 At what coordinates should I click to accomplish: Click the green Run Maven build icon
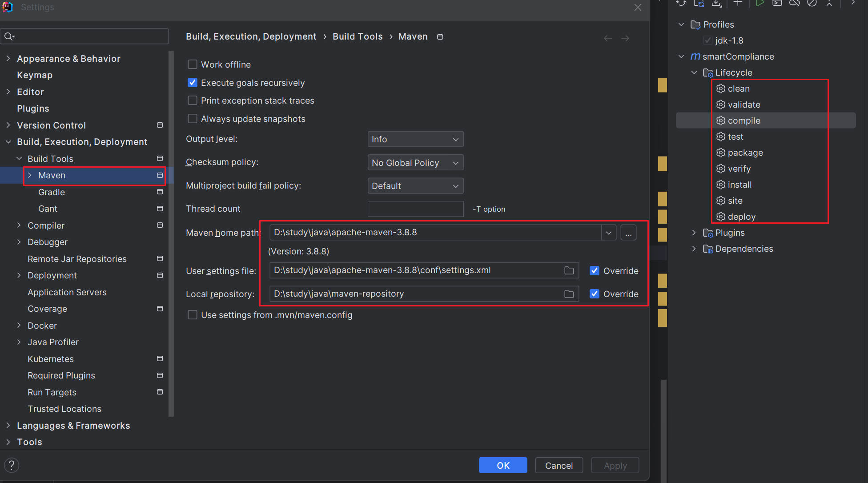[759, 4]
